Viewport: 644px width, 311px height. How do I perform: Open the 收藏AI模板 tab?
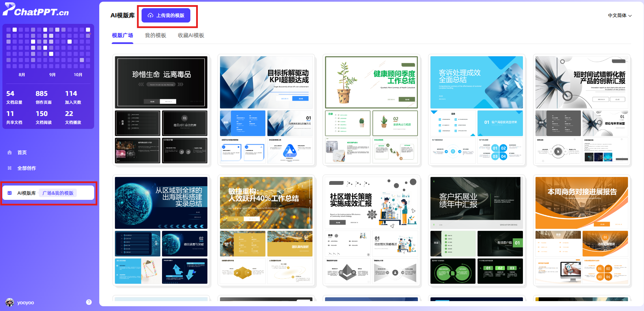pos(191,35)
